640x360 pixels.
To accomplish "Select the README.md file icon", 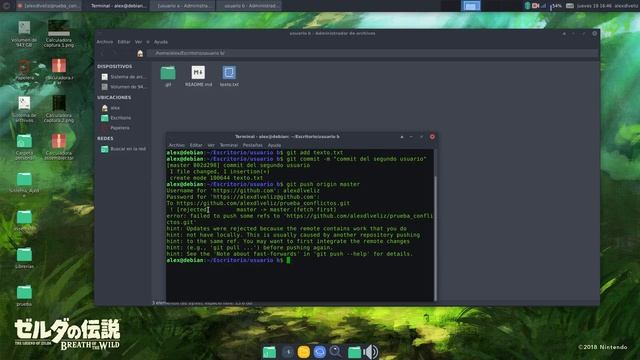I will coord(198,73).
